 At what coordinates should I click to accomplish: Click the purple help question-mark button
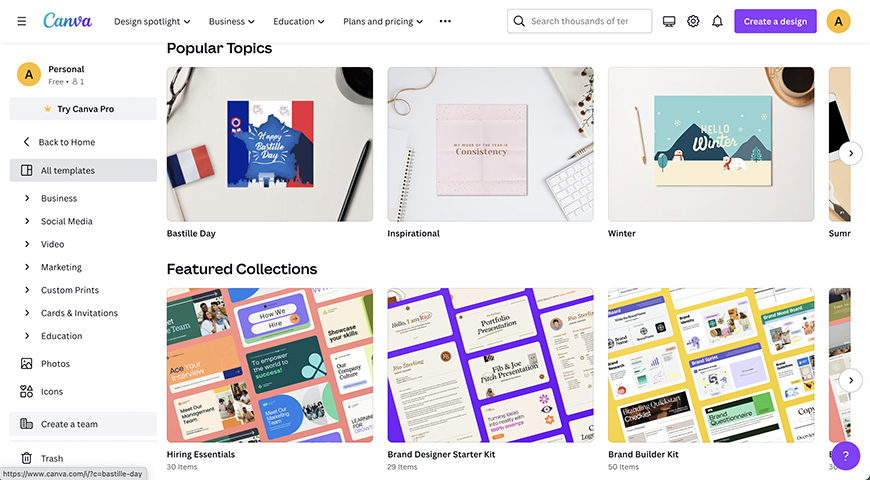point(846,456)
